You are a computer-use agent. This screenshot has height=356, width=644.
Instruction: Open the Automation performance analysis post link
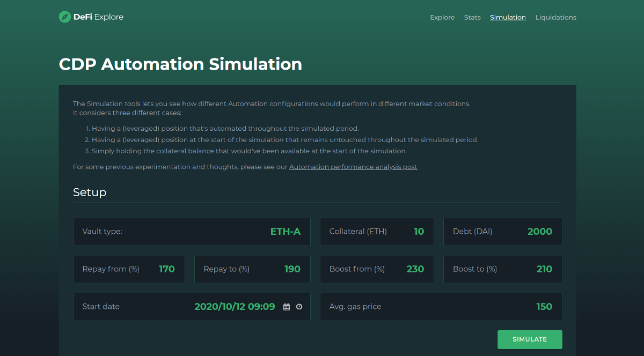click(353, 167)
